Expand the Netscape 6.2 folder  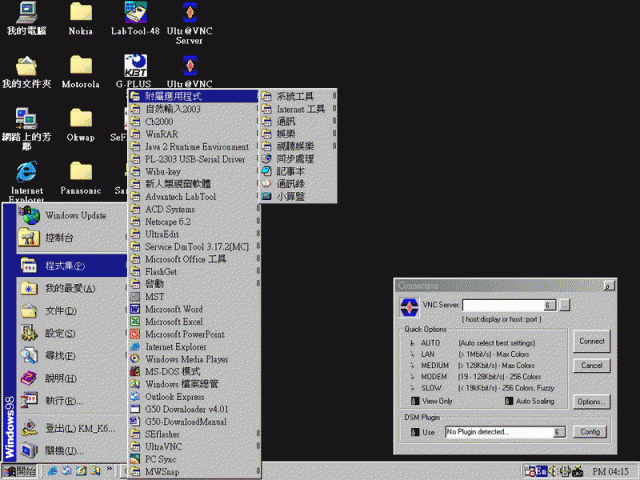click(x=194, y=222)
